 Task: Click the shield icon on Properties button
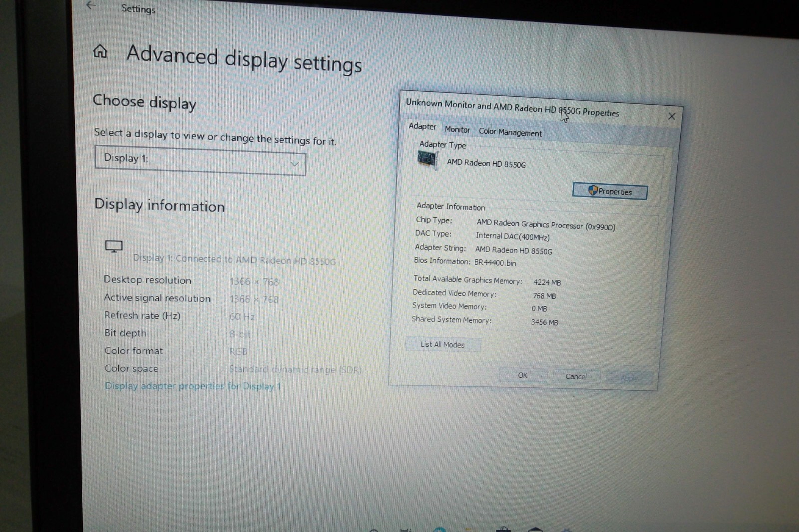[x=593, y=190]
